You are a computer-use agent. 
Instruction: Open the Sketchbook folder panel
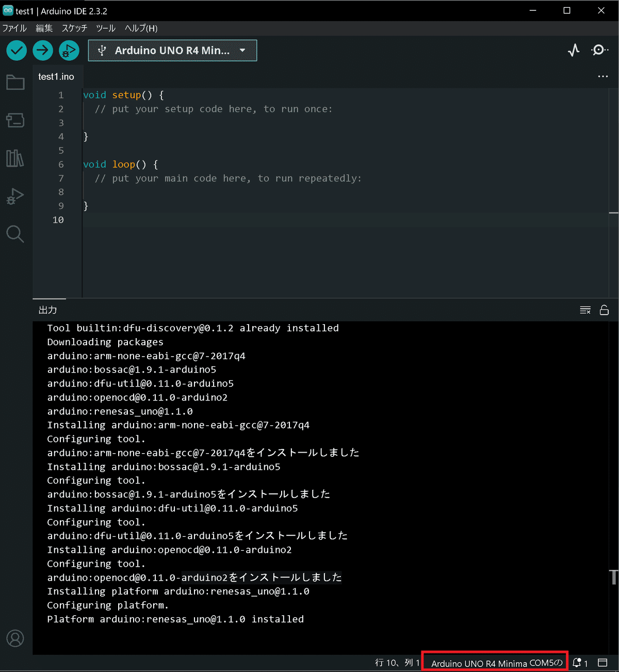15,83
